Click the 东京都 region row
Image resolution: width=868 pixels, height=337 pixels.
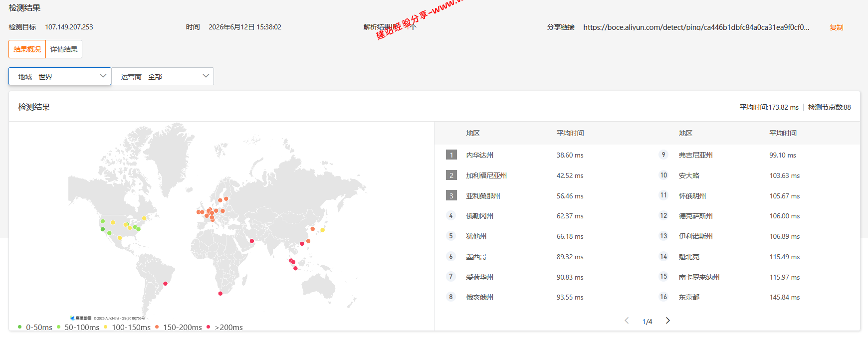coord(753,297)
